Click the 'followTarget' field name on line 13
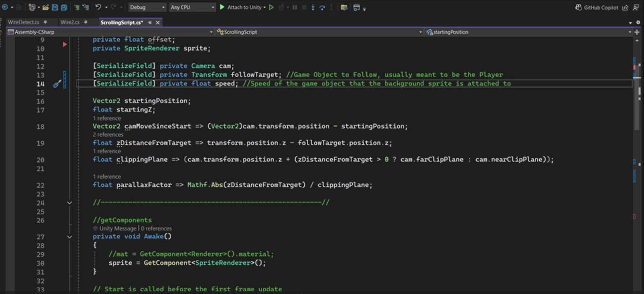This screenshot has height=294, width=644. pos(255,75)
